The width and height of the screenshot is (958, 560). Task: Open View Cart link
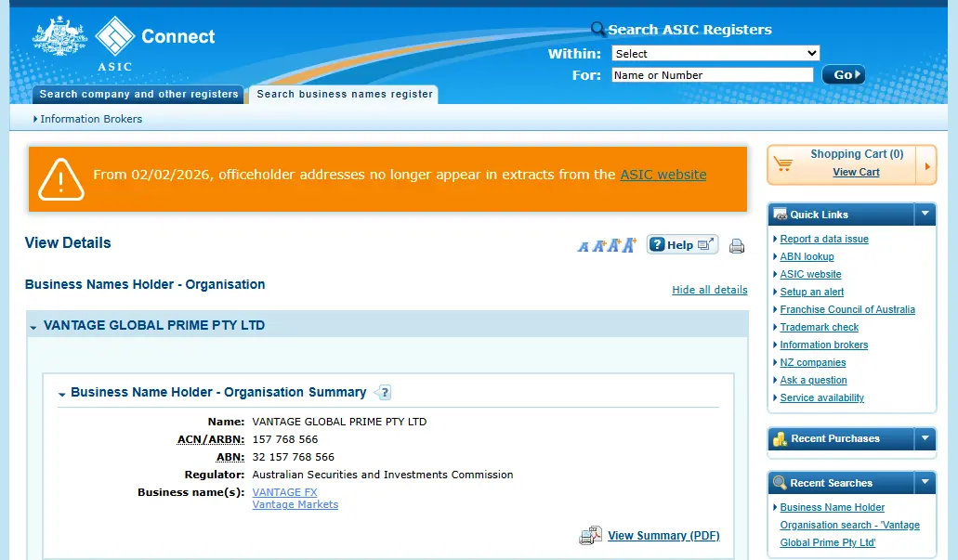856,172
